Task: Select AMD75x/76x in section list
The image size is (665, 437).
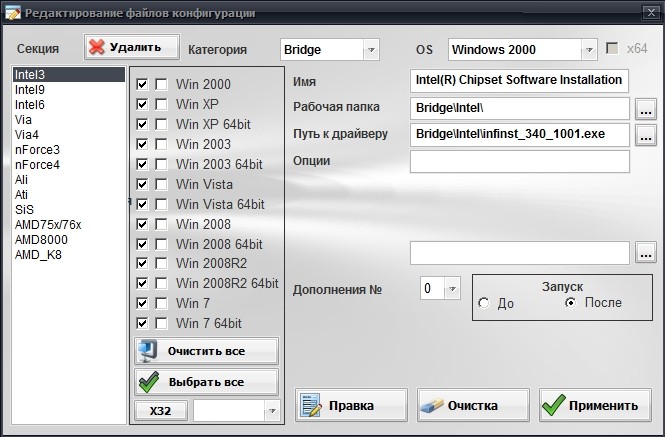Action: click(69, 225)
